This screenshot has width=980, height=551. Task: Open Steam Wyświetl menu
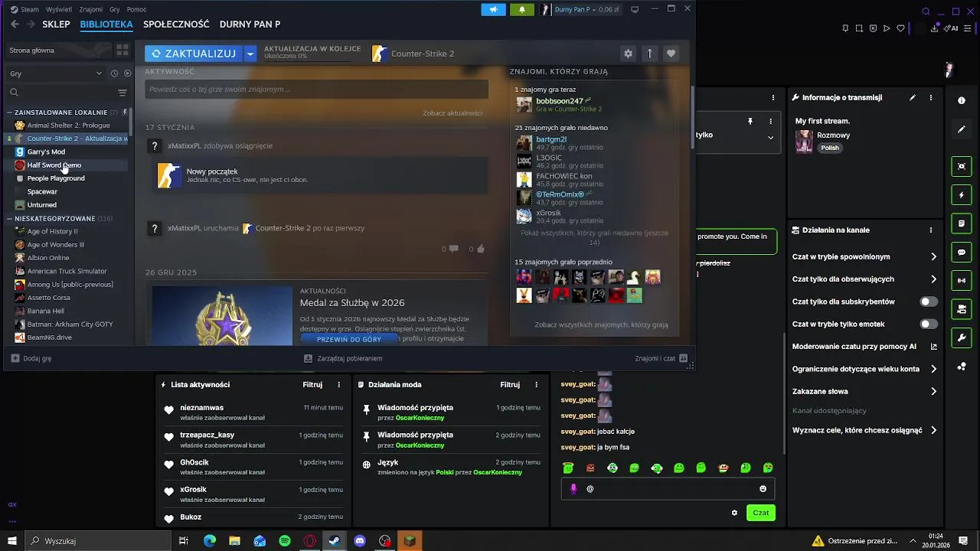coord(59,9)
